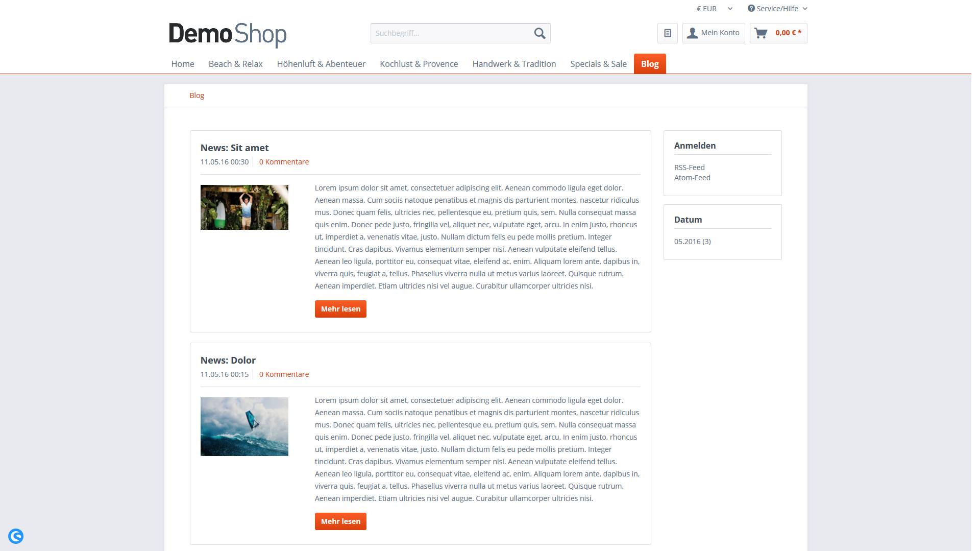Open the windsurfer thumbnail image
Image resolution: width=980 pixels, height=551 pixels.
(x=244, y=426)
